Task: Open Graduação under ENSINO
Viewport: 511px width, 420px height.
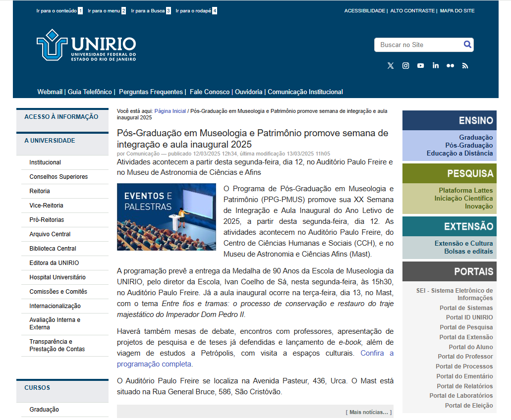Action: (x=476, y=137)
